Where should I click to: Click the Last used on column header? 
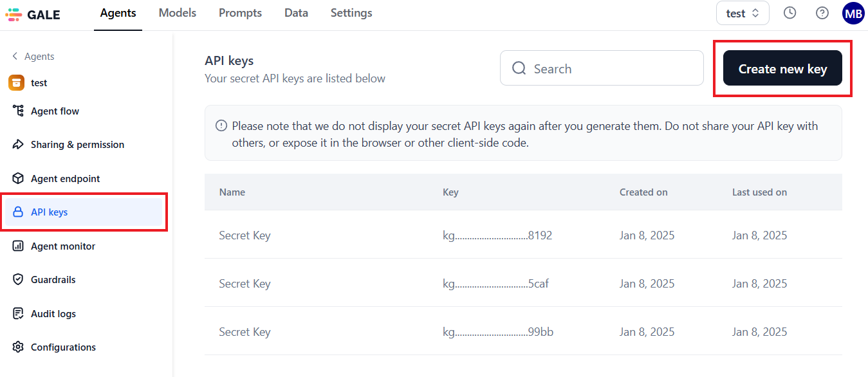[759, 192]
